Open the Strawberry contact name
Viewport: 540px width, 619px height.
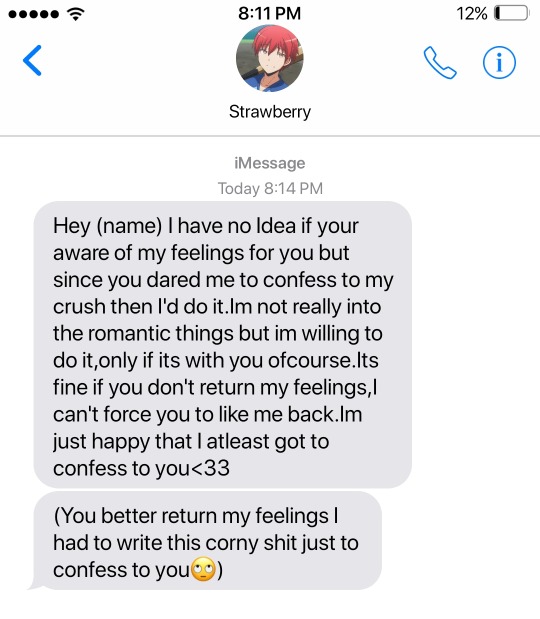pyautogui.click(x=270, y=112)
